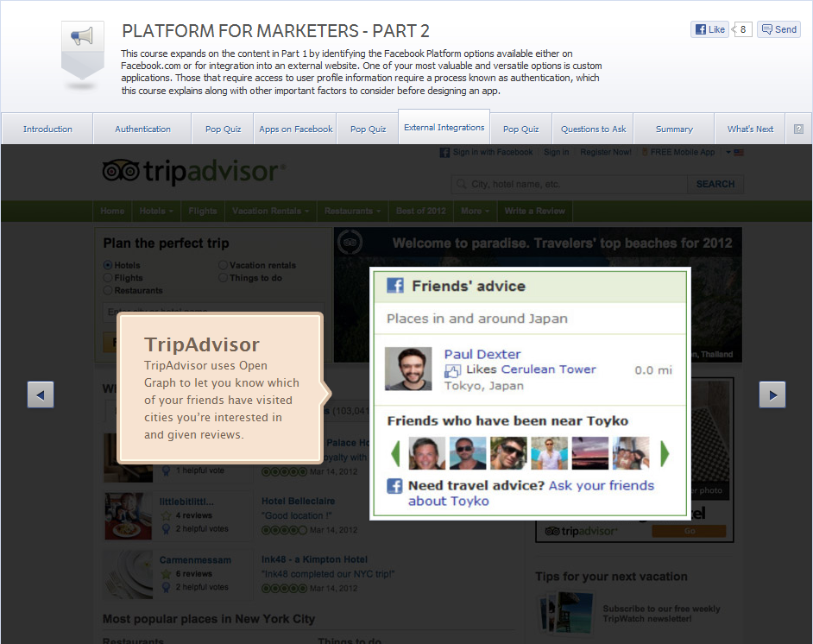Open the Carmenmessam reviewer profile
This screenshot has height=644, width=813.
(195, 560)
